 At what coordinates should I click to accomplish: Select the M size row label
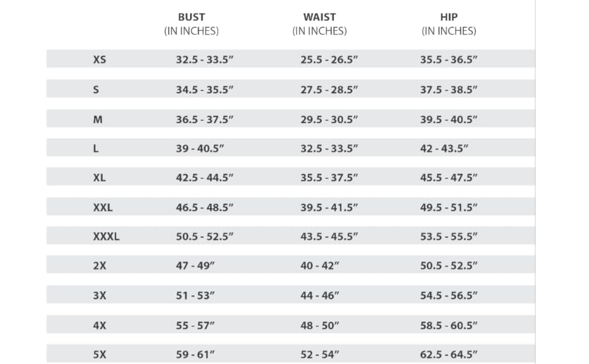click(98, 120)
